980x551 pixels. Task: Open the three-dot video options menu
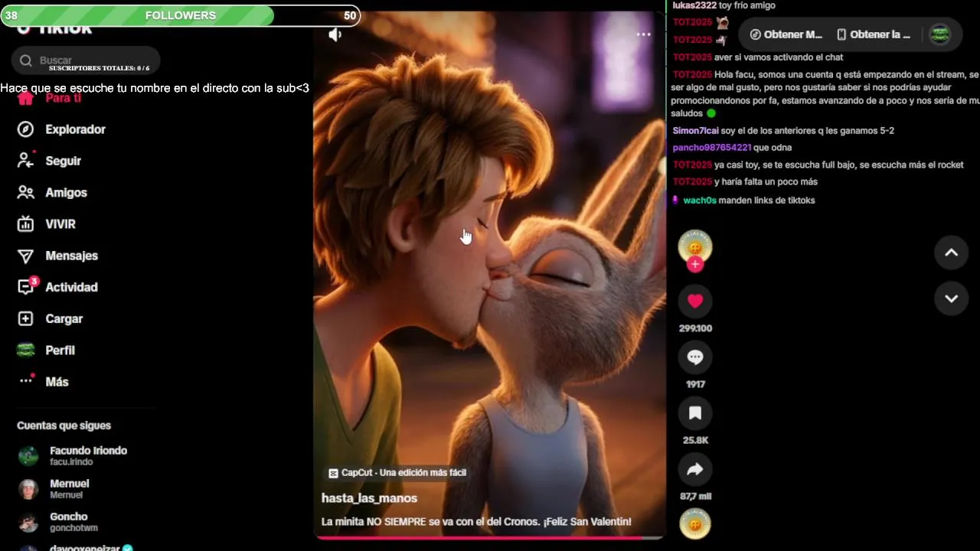click(x=643, y=34)
